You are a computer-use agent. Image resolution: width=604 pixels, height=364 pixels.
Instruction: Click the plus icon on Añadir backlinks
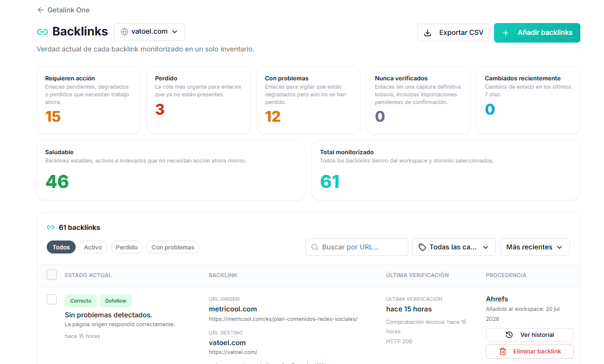(506, 32)
